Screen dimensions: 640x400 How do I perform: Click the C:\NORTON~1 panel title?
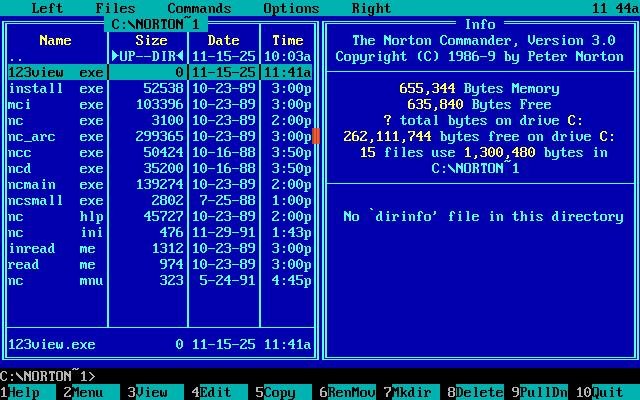[156, 24]
